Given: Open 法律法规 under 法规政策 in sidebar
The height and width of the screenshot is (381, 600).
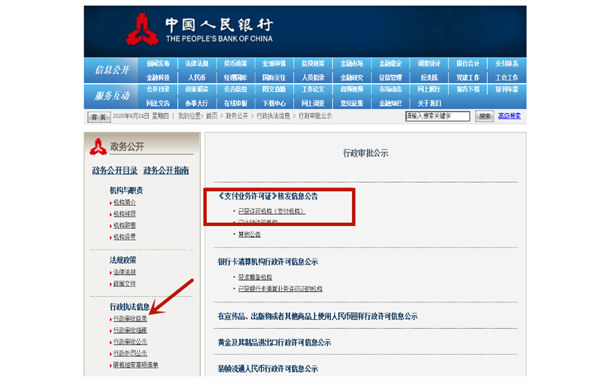Looking at the screenshot, I should click(124, 272).
